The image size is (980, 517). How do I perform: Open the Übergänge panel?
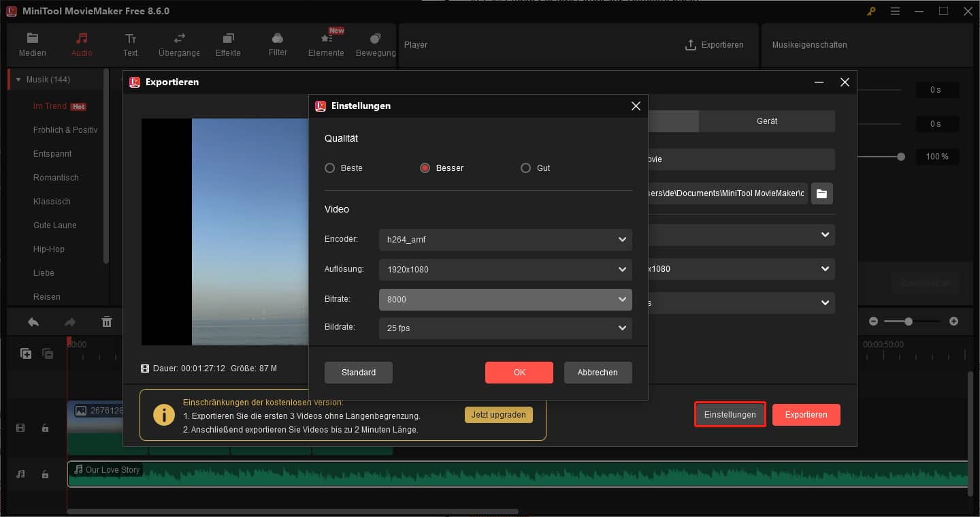pyautogui.click(x=178, y=44)
